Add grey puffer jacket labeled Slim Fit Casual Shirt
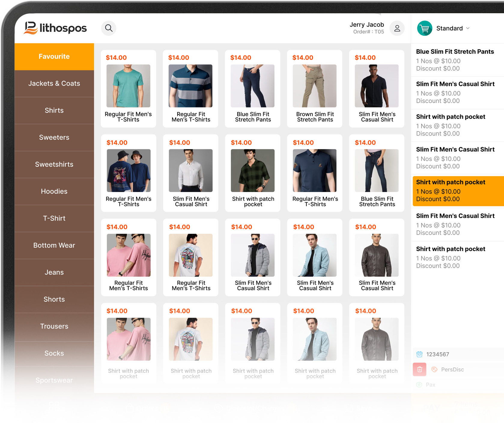This screenshot has height=437, width=504. tap(253, 257)
